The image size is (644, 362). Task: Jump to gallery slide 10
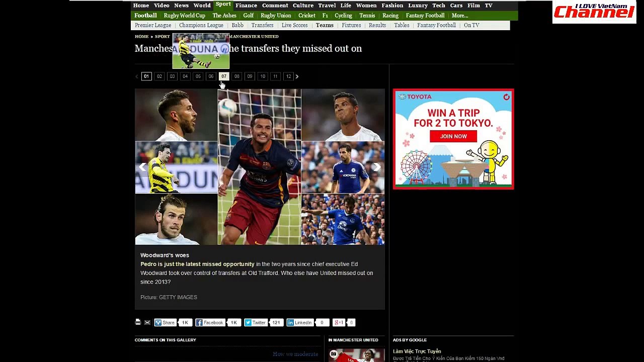tap(263, 76)
